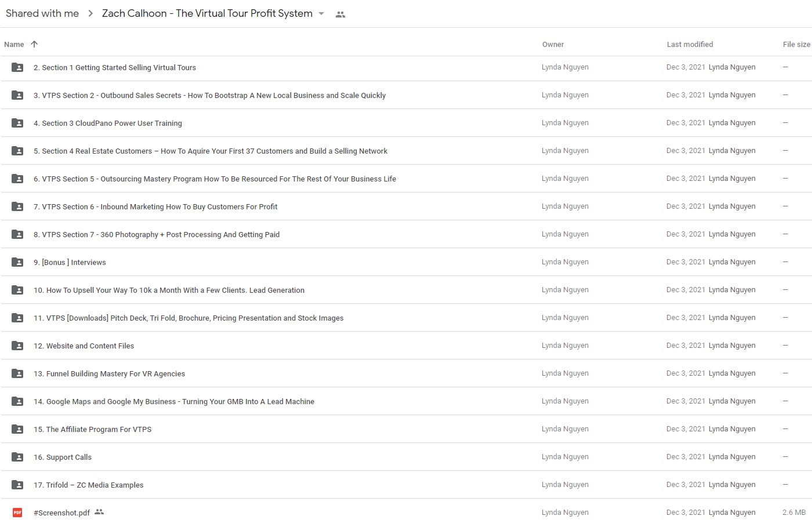
Task: Select '17. Trifold – ZC Media Examples' name
Action: tap(88, 485)
